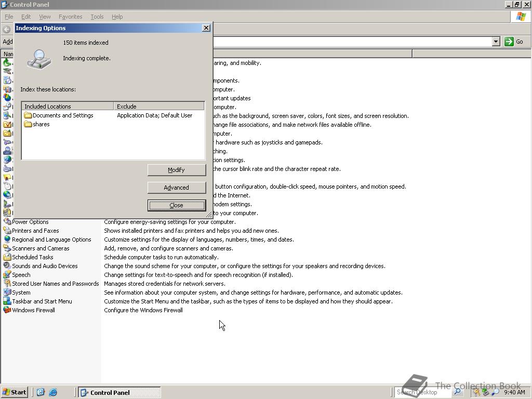Click 'Configure the Windows Firewall' description

[x=143, y=310]
